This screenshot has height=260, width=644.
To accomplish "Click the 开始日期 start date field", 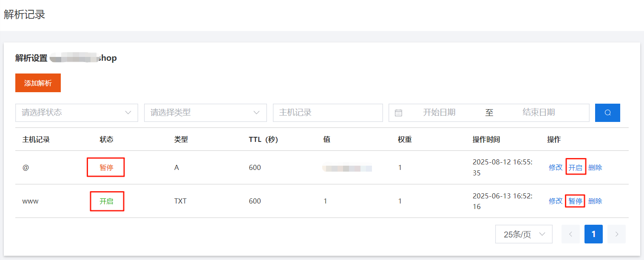I will tap(440, 113).
